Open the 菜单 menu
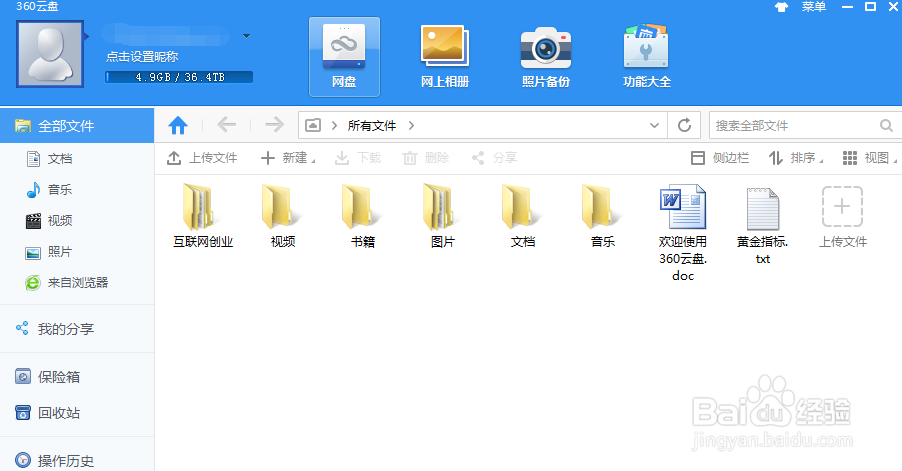Image resolution: width=902 pixels, height=471 pixels. click(x=813, y=7)
